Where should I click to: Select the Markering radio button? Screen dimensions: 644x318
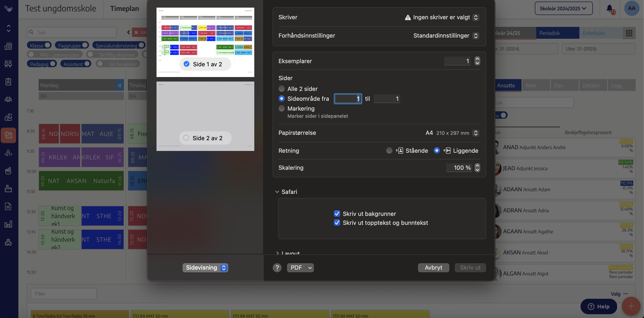[281, 108]
